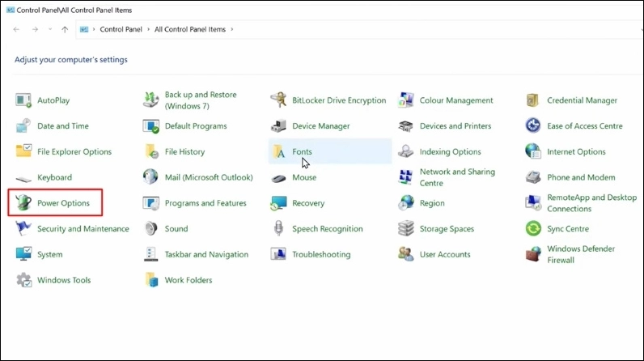Image resolution: width=644 pixels, height=361 pixels.
Task: Open the User Accounts link
Action: click(x=445, y=254)
